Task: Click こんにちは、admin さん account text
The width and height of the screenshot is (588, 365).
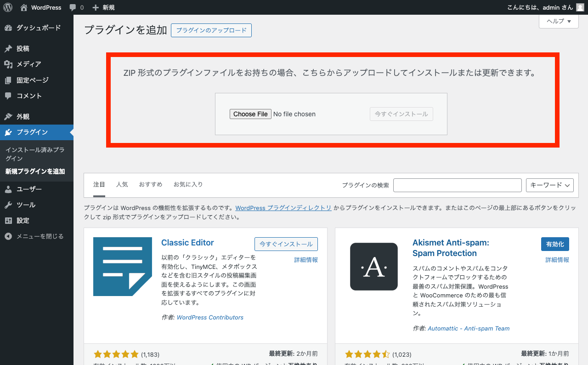Action: 540,7
